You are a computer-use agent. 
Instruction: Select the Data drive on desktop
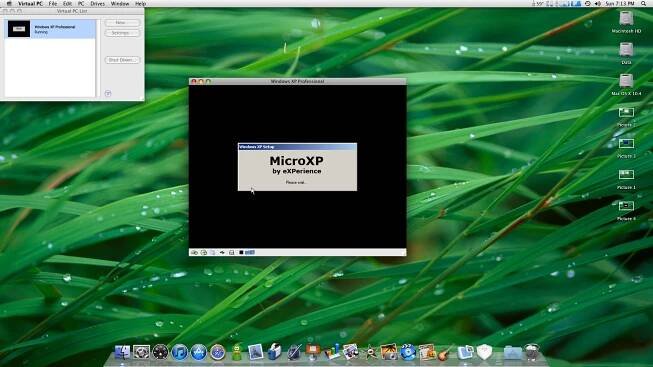point(626,53)
